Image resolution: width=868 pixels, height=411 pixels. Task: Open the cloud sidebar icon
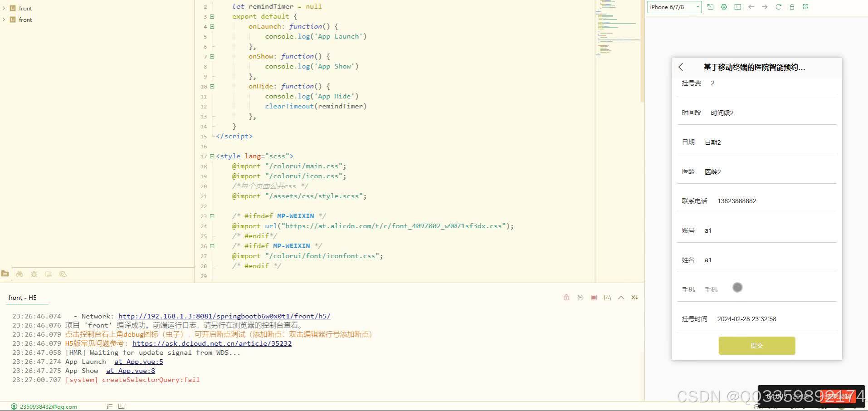(63, 274)
